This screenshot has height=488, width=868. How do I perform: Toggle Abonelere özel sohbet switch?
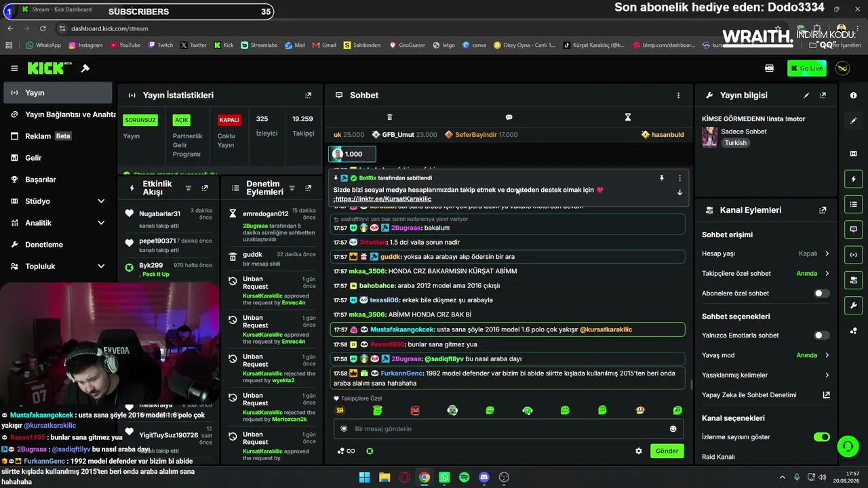pyautogui.click(x=821, y=293)
